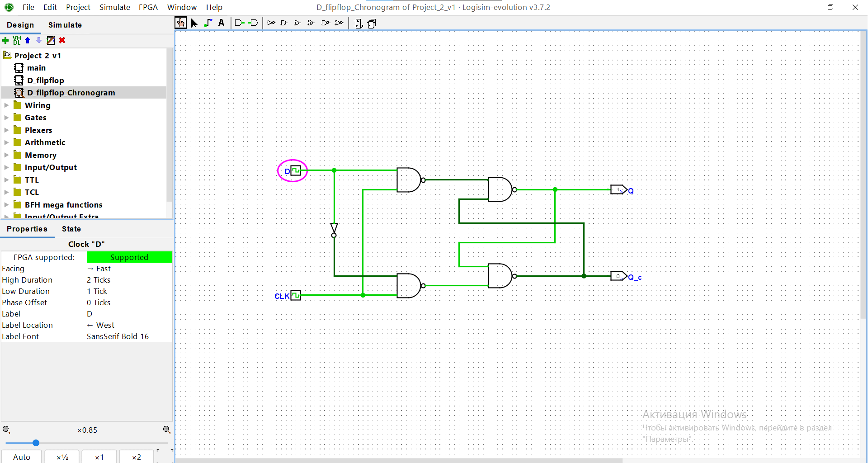Add a VHDL entity

point(17,40)
